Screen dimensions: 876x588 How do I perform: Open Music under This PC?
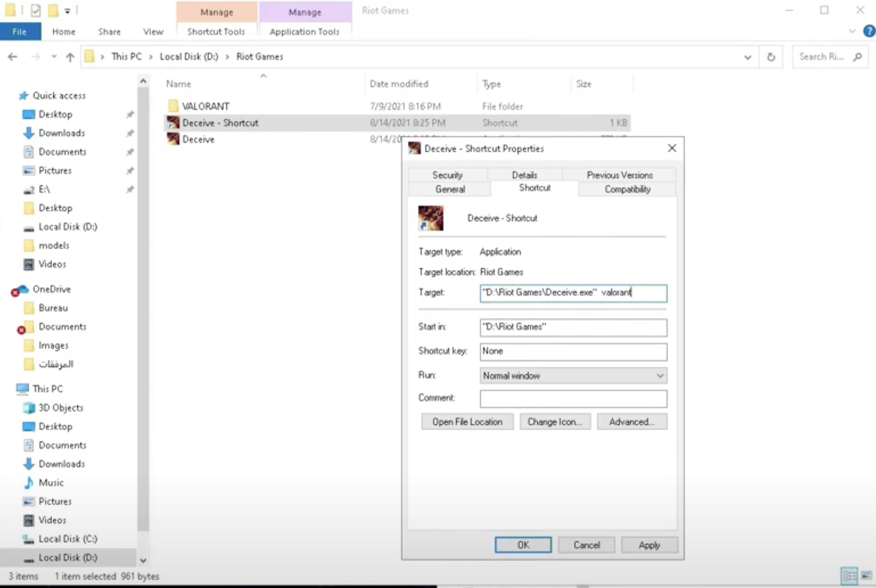coord(51,483)
